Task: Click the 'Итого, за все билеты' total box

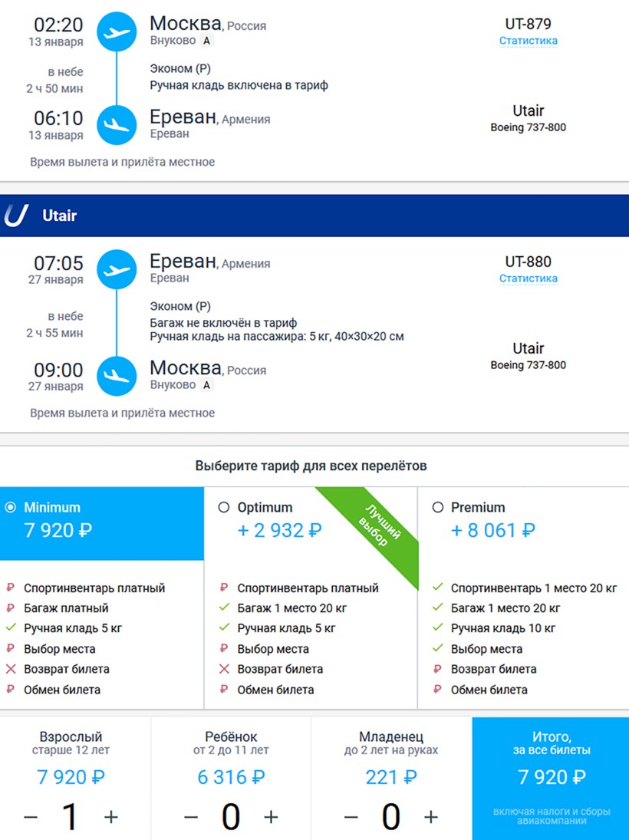Action: pos(551,779)
